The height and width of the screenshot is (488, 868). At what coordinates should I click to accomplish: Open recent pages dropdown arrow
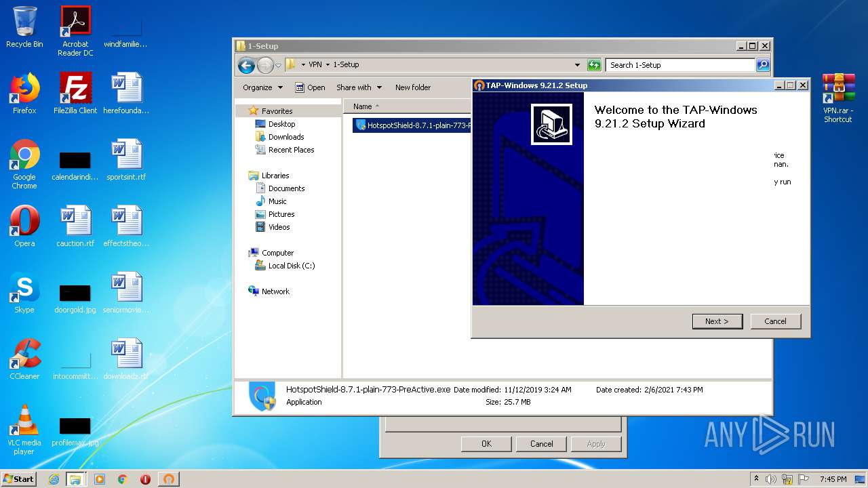click(x=278, y=66)
